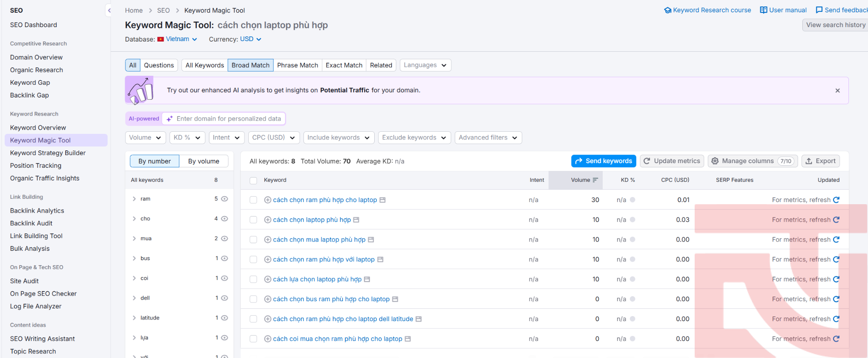Add 'cách coi mua chọn ram' plus icon
868x358 pixels.
point(267,339)
